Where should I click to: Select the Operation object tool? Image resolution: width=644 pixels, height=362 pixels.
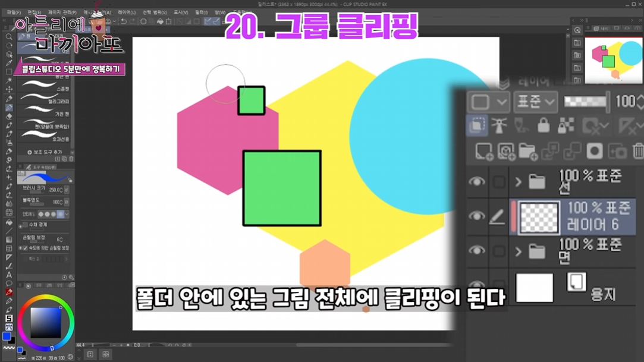[x=9, y=54]
